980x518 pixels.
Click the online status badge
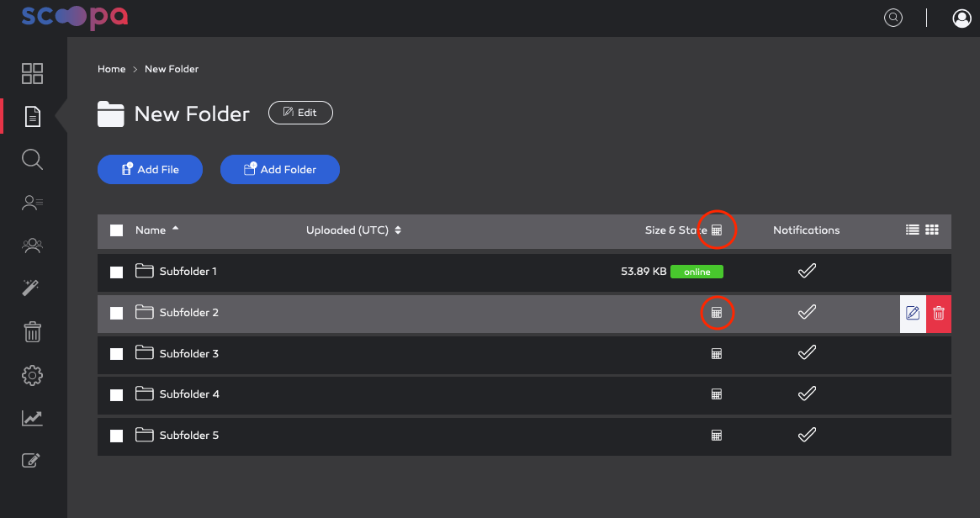coord(697,272)
